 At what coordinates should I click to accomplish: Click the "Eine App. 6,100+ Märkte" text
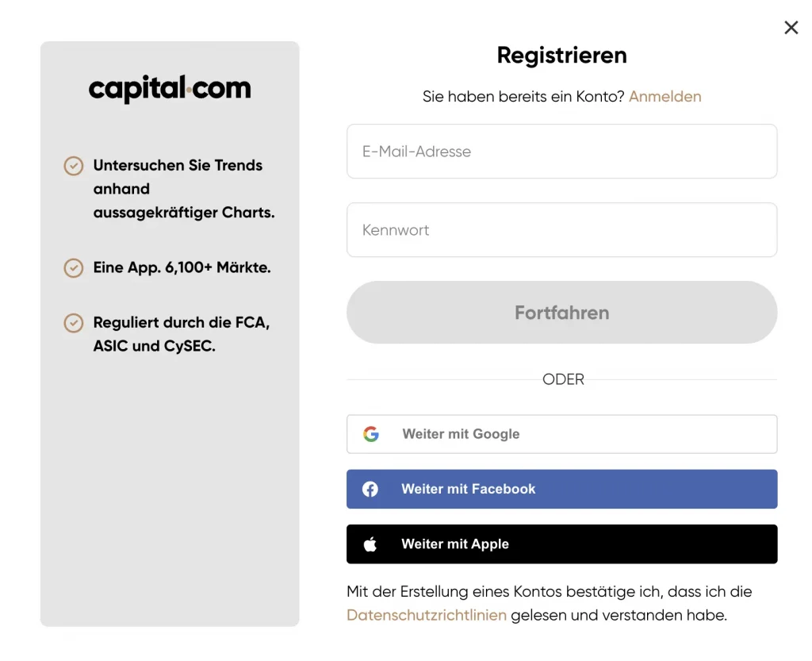(182, 268)
